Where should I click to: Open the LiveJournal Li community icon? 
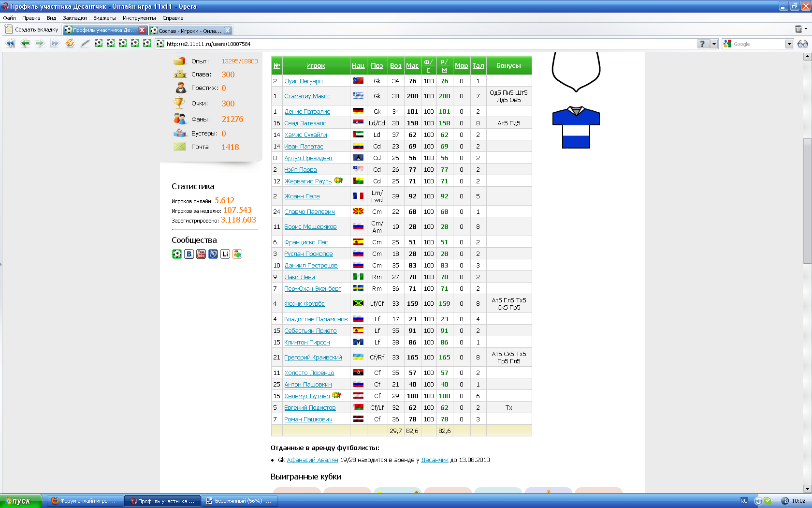point(225,254)
